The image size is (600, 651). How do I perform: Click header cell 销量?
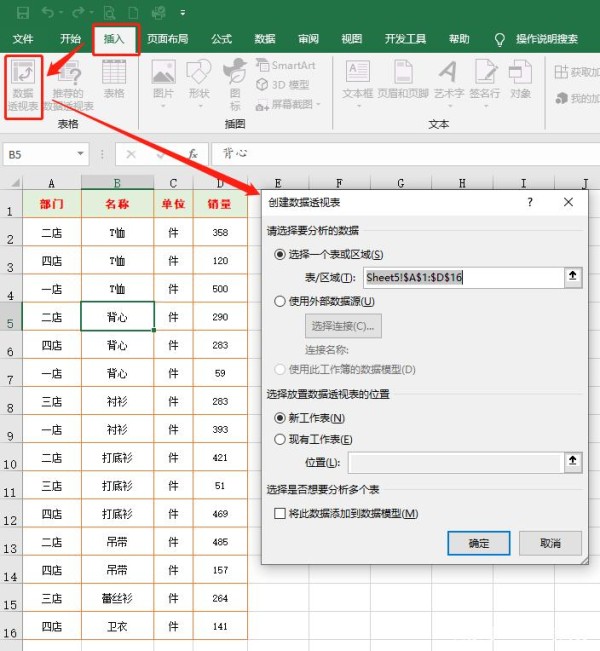(220, 204)
